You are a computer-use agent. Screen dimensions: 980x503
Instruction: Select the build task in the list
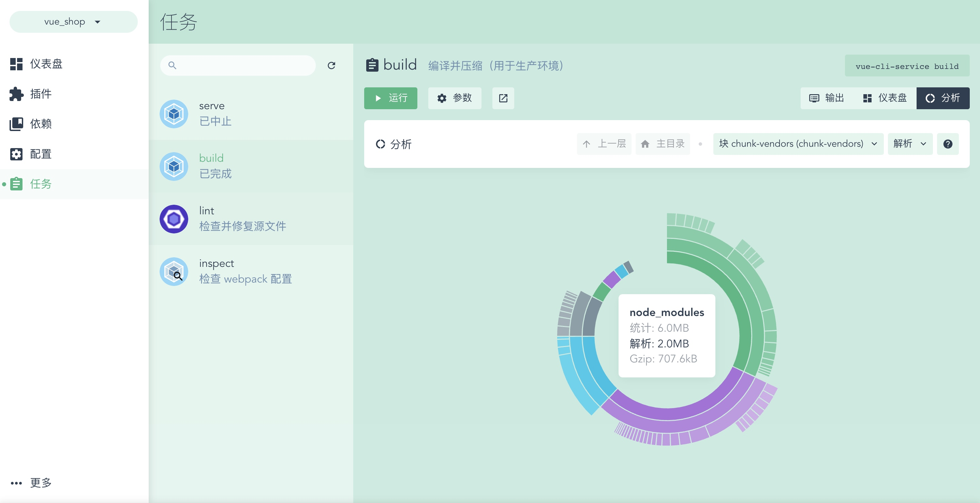pyautogui.click(x=251, y=166)
